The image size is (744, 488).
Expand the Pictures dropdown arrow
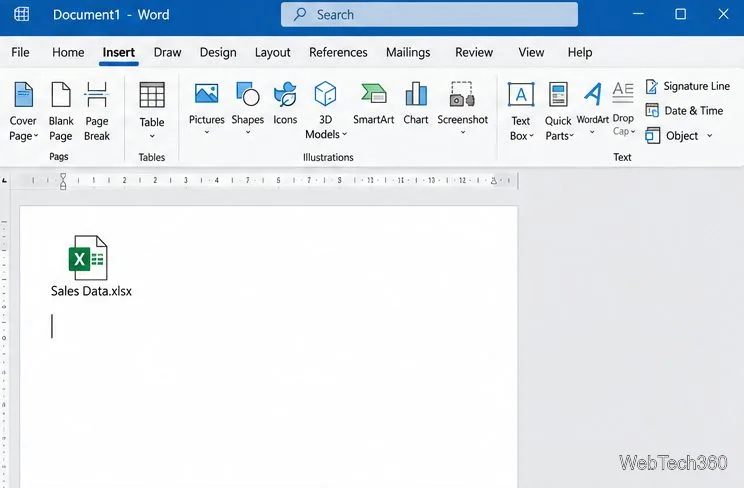tap(206, 133)
